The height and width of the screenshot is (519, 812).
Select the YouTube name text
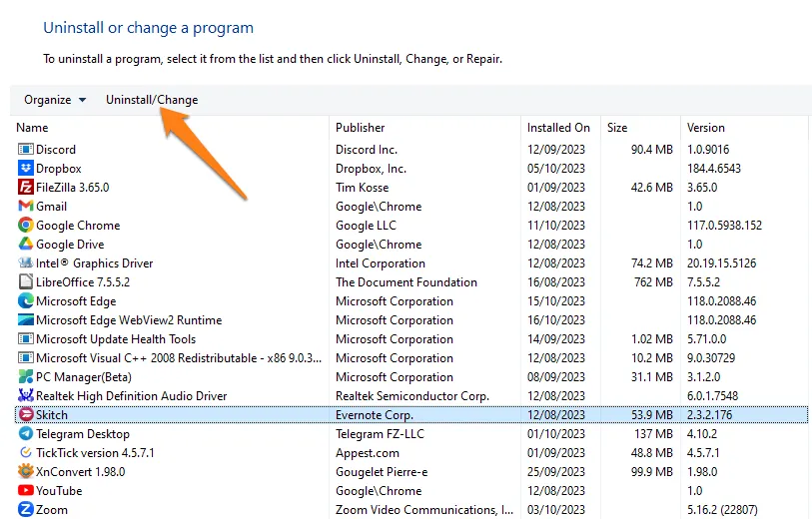click(x=59, y=490)
